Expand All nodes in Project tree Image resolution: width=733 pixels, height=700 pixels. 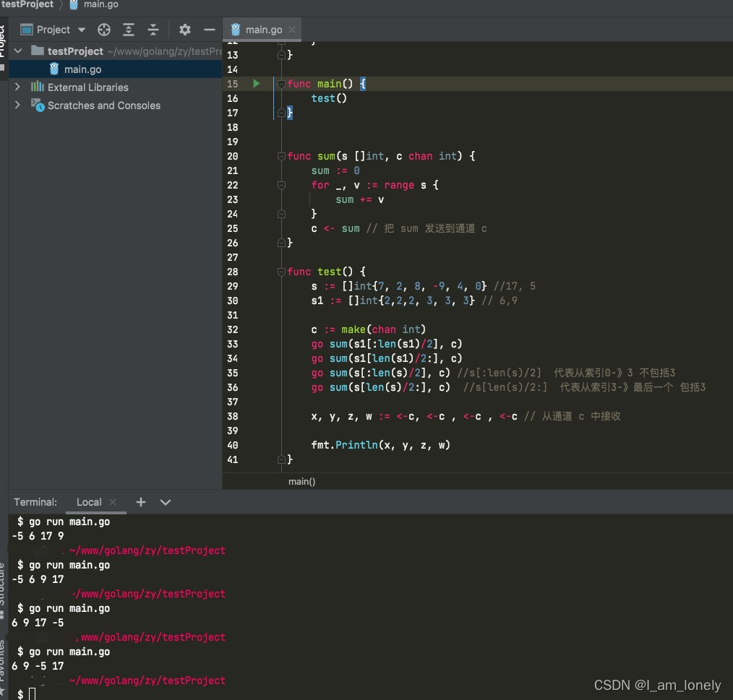pos(128,30)
